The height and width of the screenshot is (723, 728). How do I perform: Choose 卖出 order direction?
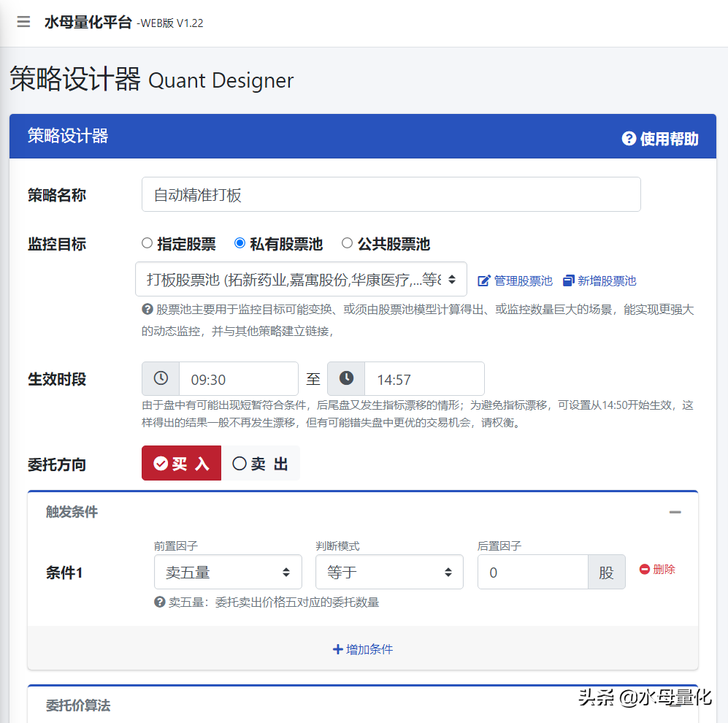261,463
